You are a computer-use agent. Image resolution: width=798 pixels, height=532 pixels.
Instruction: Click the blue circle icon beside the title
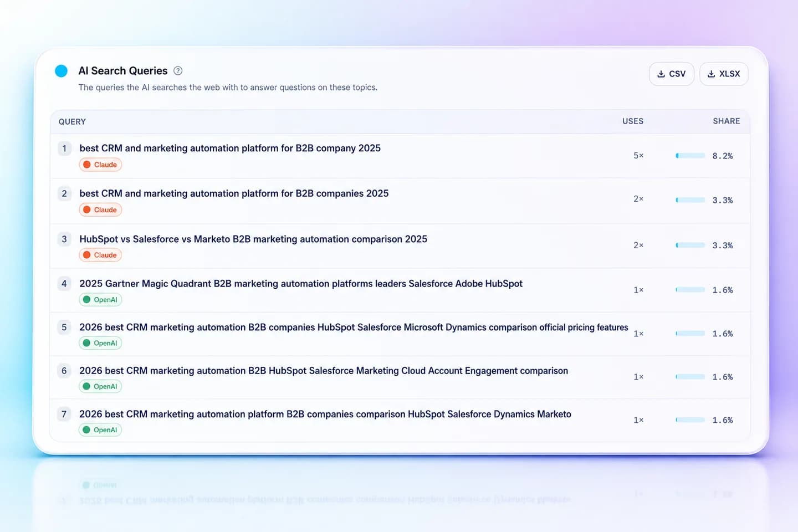click(62, 71)
